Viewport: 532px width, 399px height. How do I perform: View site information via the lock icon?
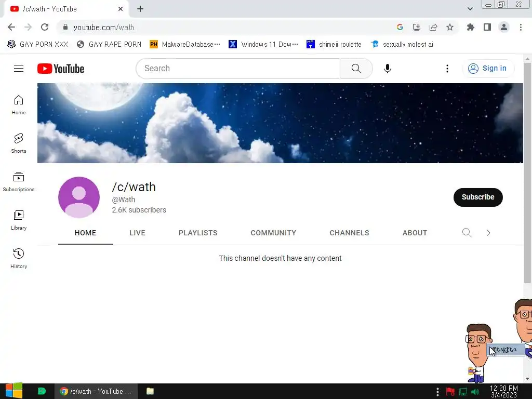coord(65,27)
